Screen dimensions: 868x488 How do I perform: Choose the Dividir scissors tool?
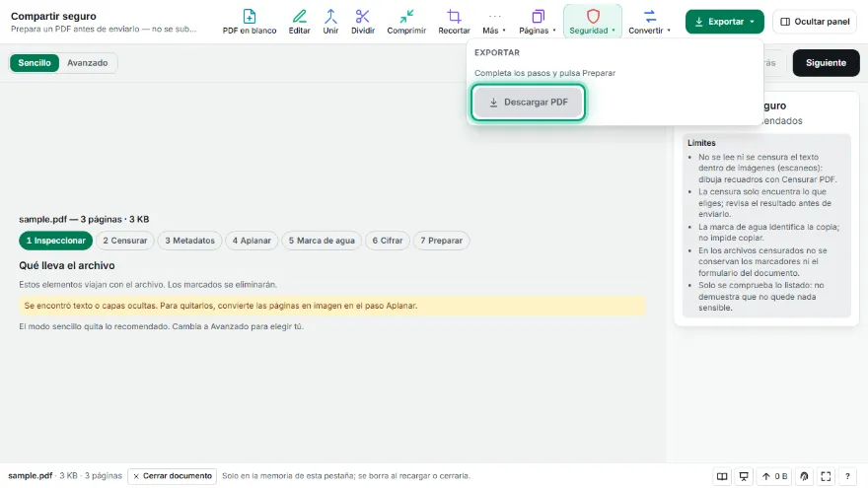coord(363,22)
